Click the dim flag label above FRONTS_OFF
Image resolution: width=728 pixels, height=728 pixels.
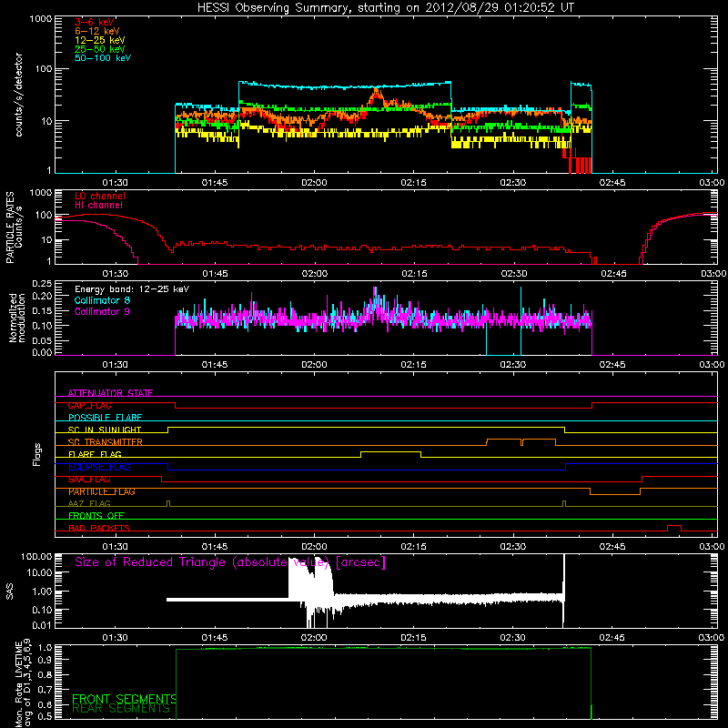tap(89, 503)
